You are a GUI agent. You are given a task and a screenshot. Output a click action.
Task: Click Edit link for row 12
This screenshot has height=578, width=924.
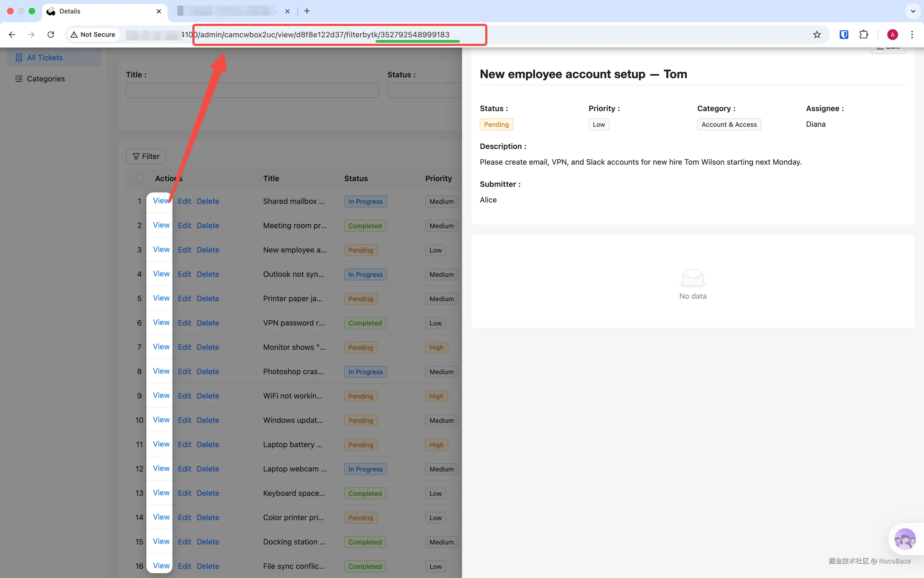tap(184, 469)
